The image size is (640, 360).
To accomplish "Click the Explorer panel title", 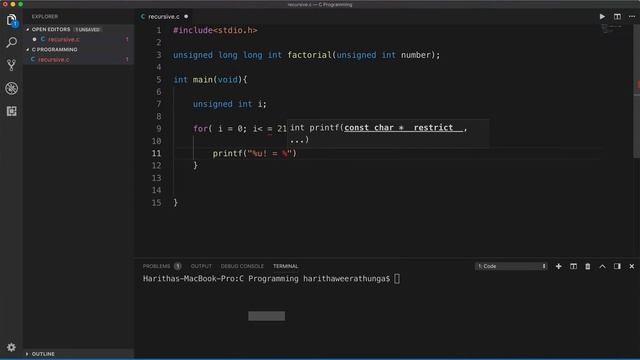I will (x=45, y=17).
